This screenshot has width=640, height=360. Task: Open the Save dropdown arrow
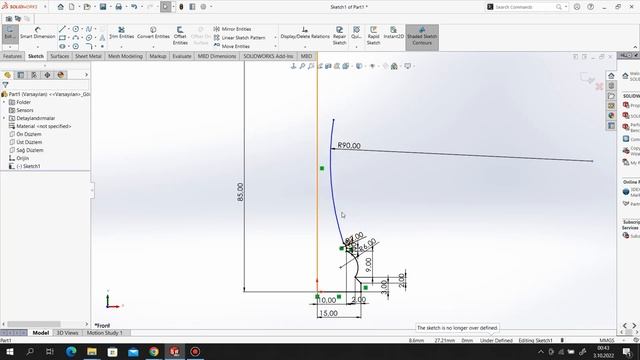pyautogui.click(x=110, y=7)
